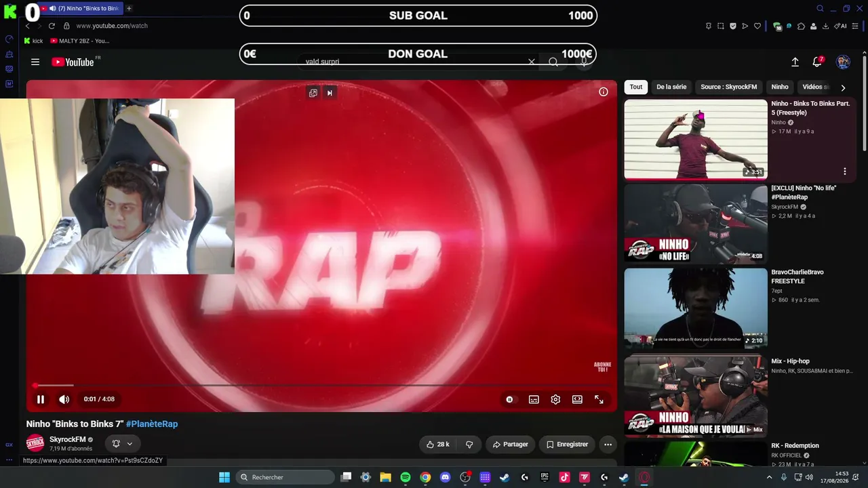Image resolution: width=868 pixels, height=488 pixels.
Task: Add page to bookmarks with the heart icon
Action: tap(757, 26)
